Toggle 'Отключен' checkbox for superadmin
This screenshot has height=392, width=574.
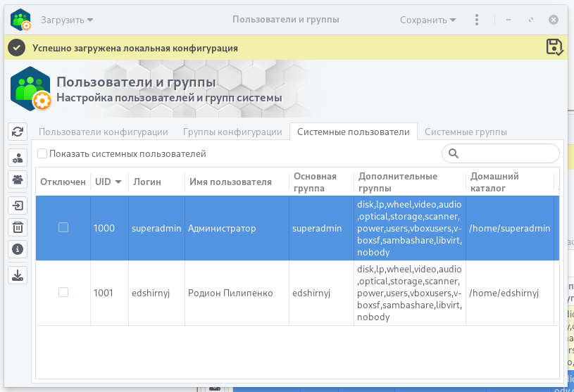63,227
